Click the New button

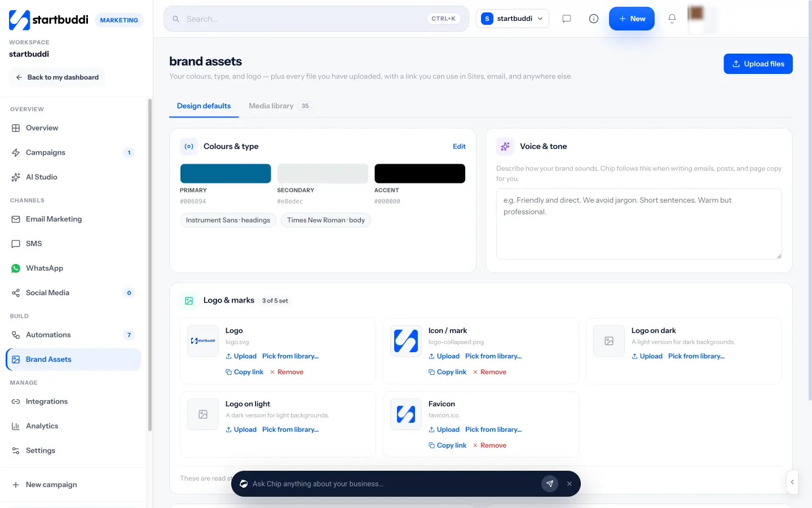coord(632,19)
